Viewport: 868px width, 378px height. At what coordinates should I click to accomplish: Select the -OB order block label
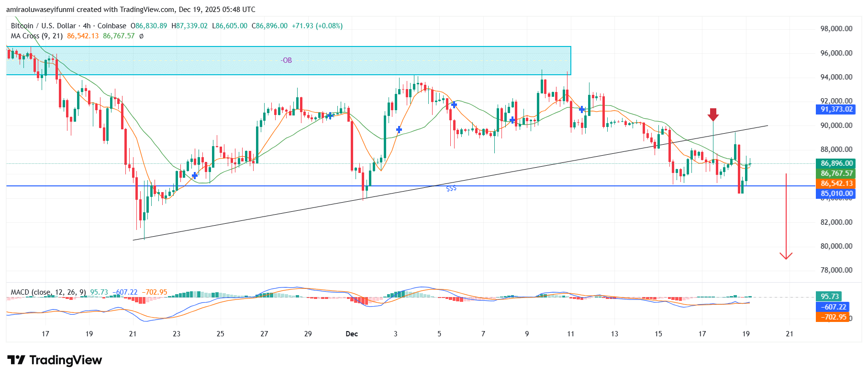pos(286,60)
